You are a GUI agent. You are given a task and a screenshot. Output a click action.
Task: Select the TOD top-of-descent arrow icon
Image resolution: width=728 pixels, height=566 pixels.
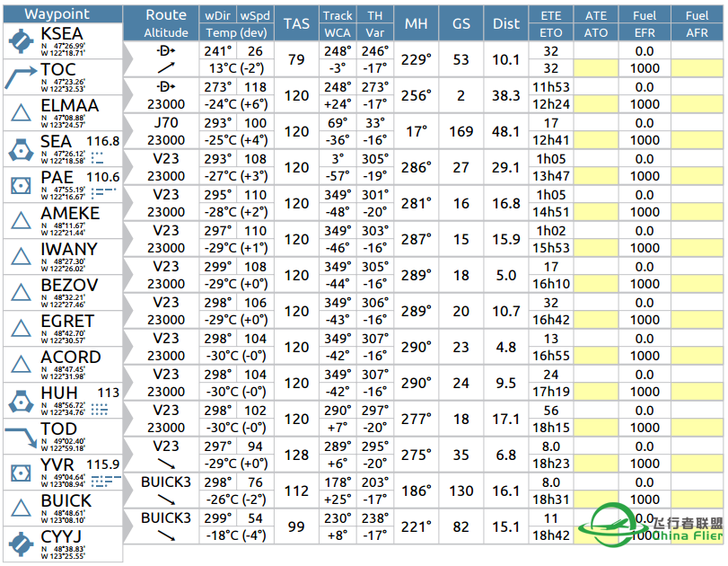[19, 437]
